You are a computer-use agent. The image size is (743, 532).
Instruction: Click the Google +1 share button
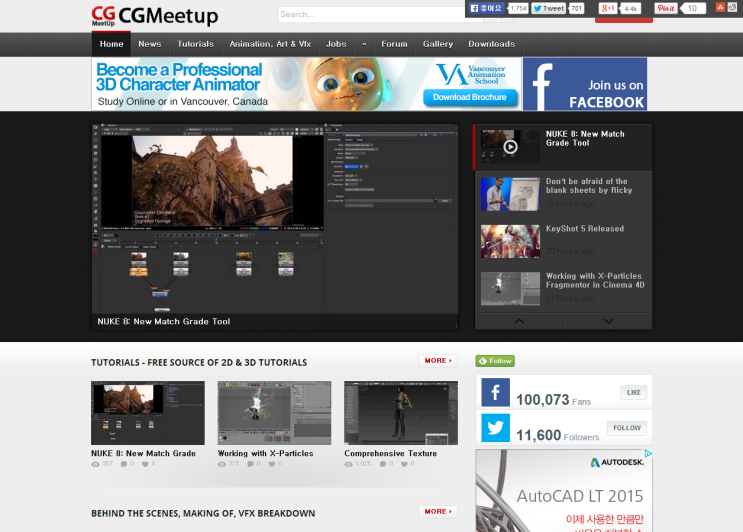(x=608, y=8)
